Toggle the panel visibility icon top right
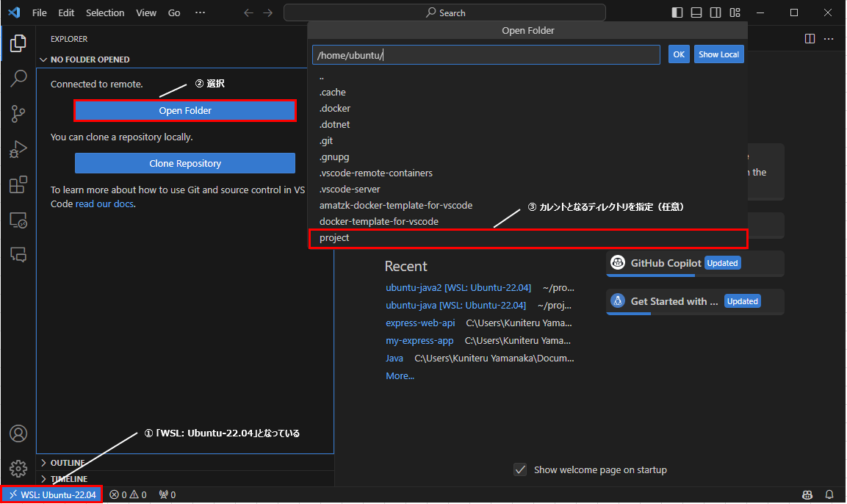Image resolution: width=847 pixels, height=504 pixels. pyautogui.click(x=696, y=12)
